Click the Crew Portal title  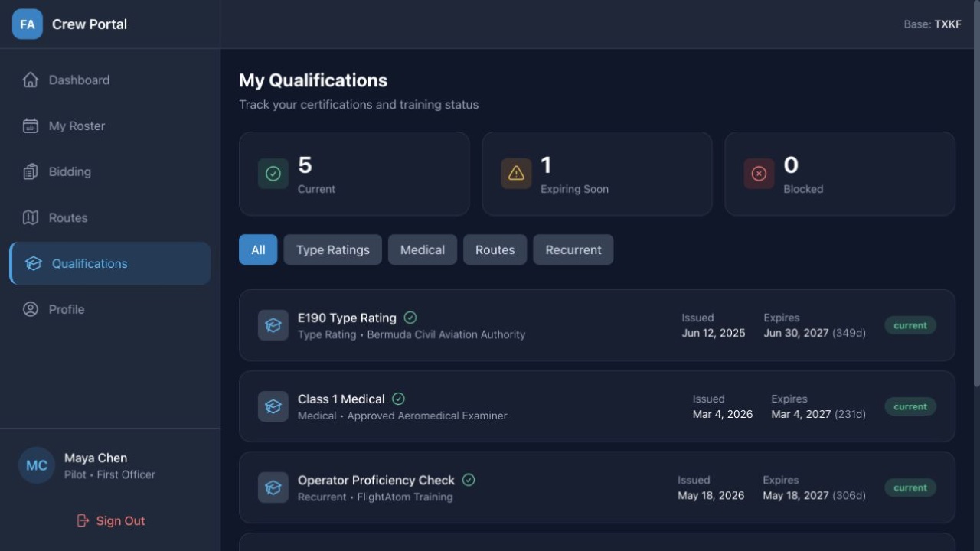coord(90,24)
